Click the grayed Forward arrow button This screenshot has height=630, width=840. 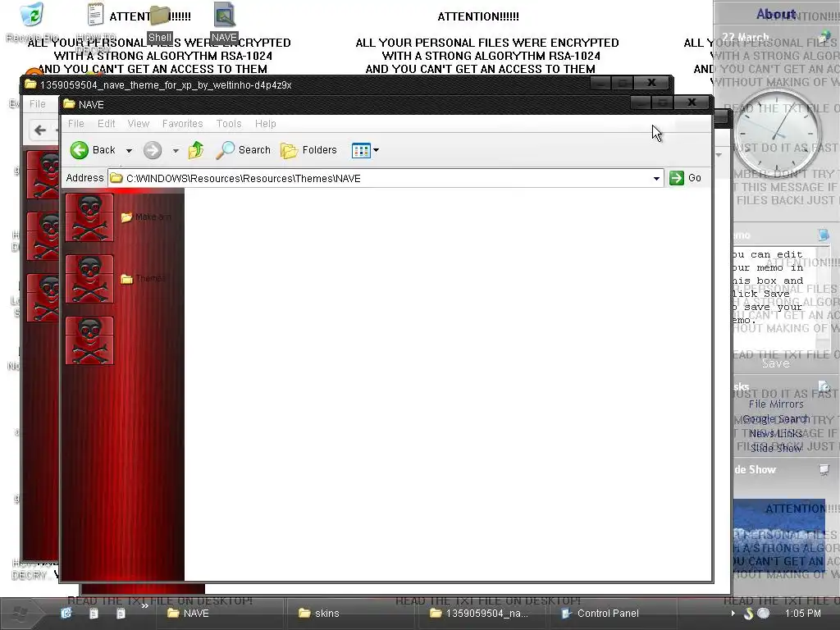point(153,150)
